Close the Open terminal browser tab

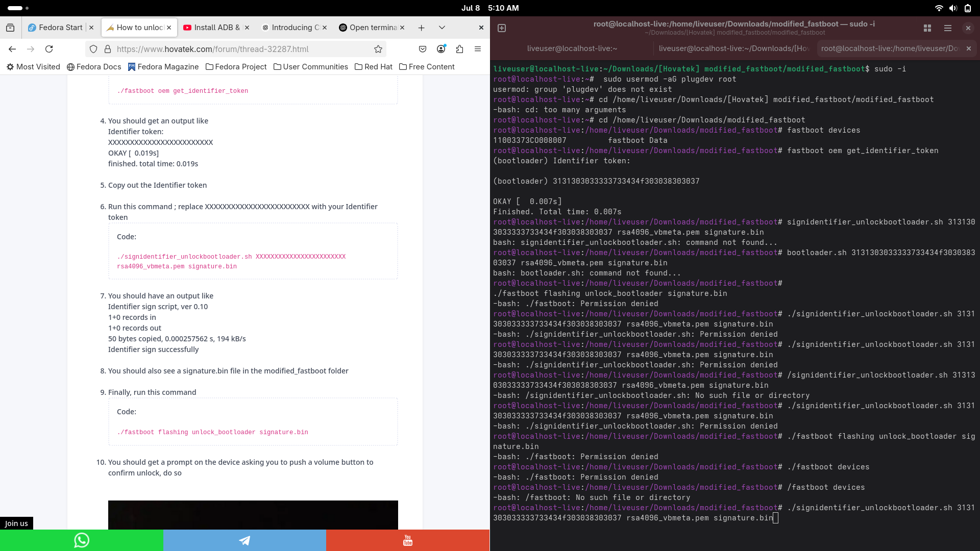402,28
